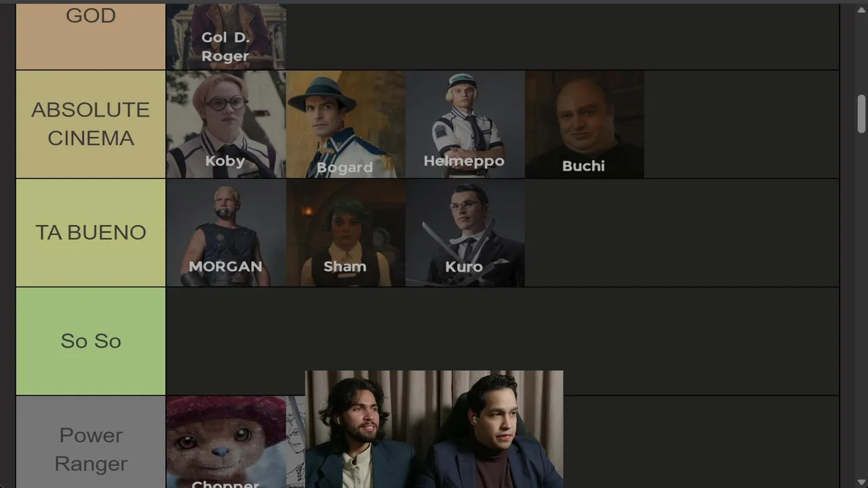Viewport: 868px width, 488px height.
Task: Click the scrollbar down arrow
Action: (x=861, y=482)
